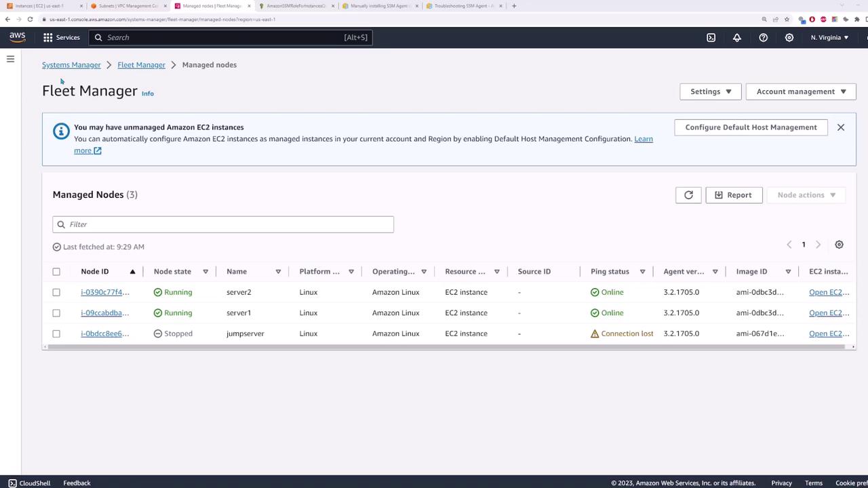Open the Services grid menu

click(62, 37)
